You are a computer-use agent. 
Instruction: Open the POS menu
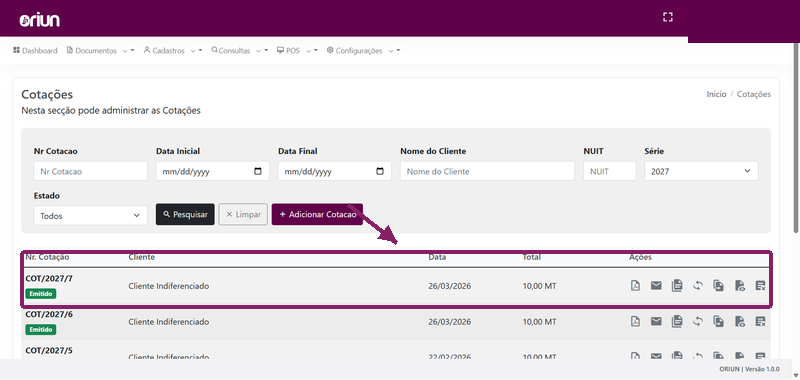click(x=297, y=50)
